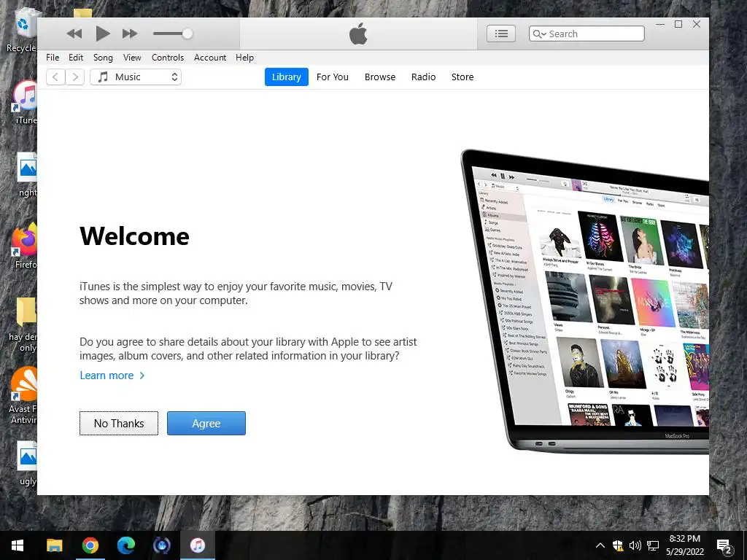Image resolution: width=747 pixels, height=560 pixels.
Task: Expand the Music media type dropdown
Action: (x=136, y=77)
